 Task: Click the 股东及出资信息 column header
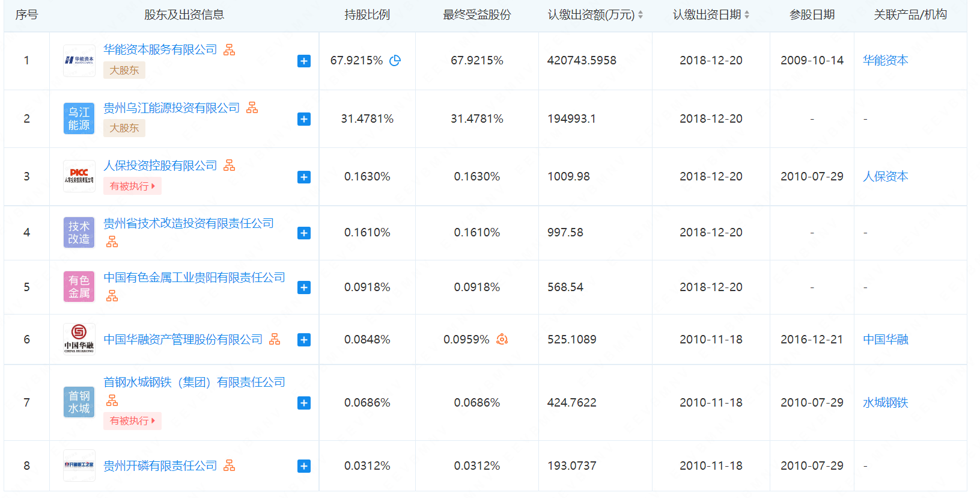pos(184,15)
